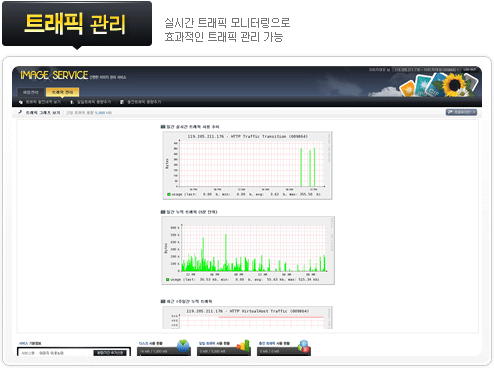Open the second submenu text link
This screenshot has height=368, width=494.
point(94,102)
